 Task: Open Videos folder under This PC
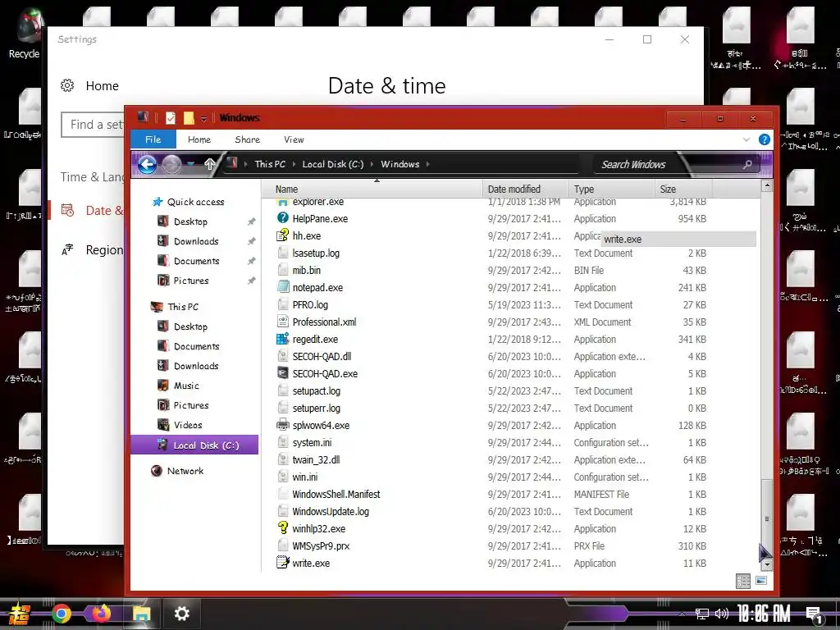(x=188, y=425)
